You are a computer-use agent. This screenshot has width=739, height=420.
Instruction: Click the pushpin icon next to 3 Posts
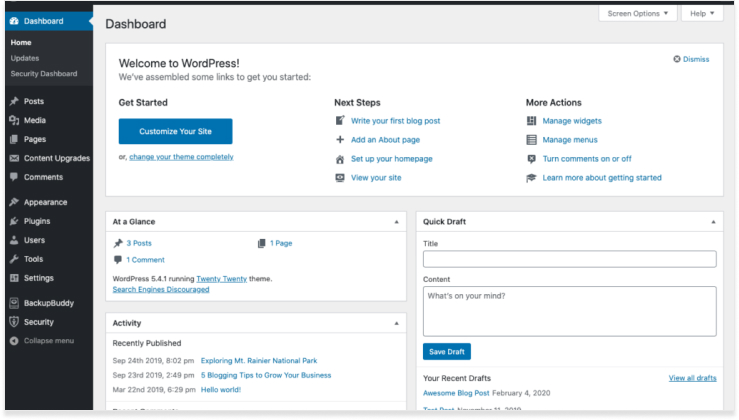pyautogui.click(x=118, y=243)
